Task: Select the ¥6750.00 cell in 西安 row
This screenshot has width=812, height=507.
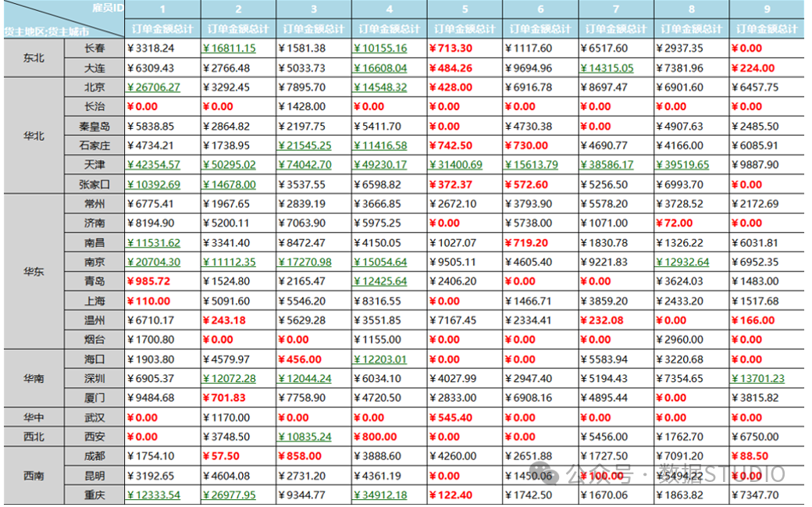Action: coord(767,437)
